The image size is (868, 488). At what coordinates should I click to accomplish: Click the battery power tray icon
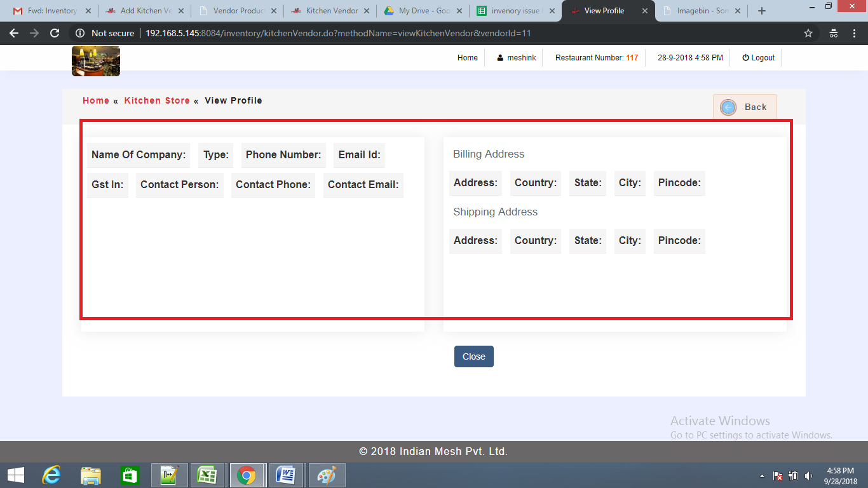click(793, 476)
